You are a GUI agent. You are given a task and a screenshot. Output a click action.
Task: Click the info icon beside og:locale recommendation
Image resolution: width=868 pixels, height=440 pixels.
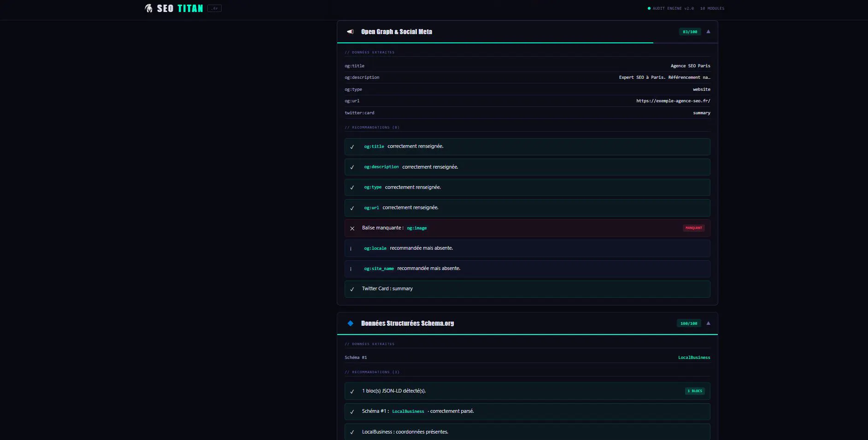351,249
